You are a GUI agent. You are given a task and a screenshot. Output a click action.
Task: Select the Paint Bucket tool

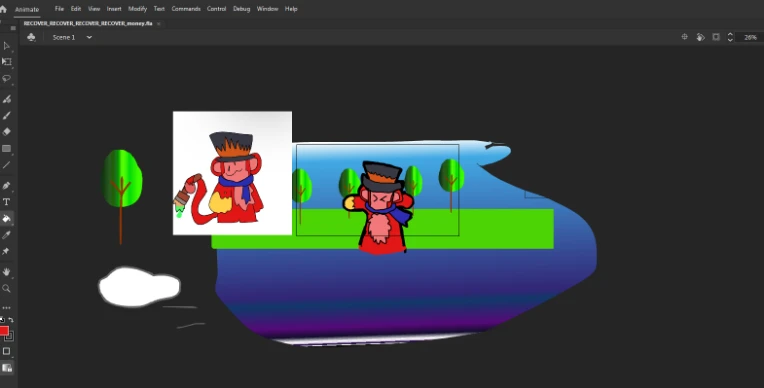[x=7, y=219]
